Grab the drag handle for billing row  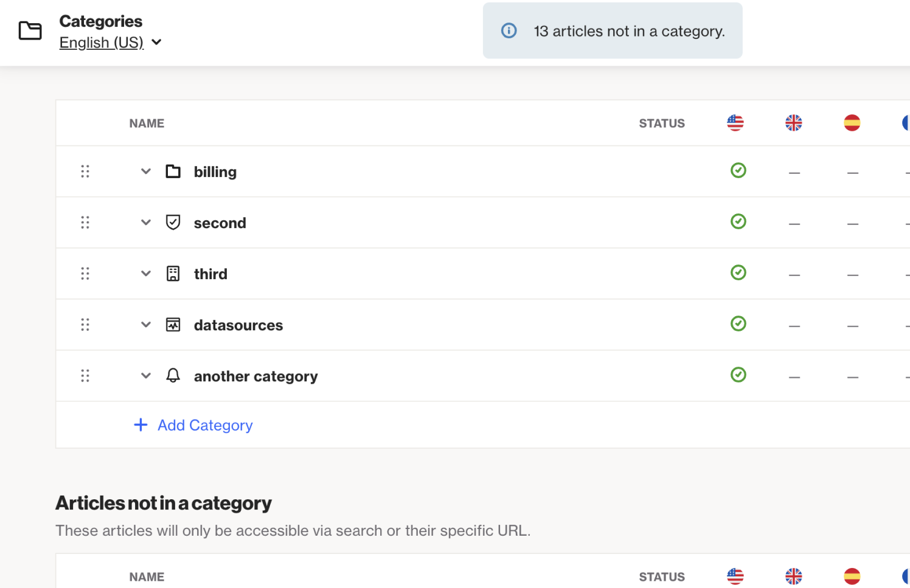[85, 171]
